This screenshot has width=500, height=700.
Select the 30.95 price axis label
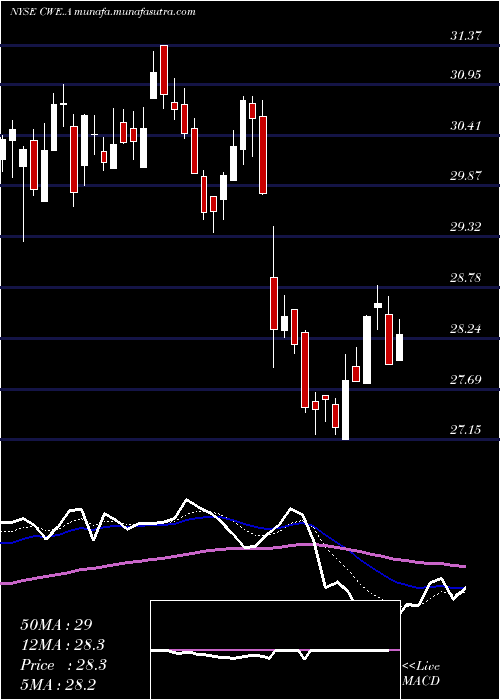pos(466,75)
